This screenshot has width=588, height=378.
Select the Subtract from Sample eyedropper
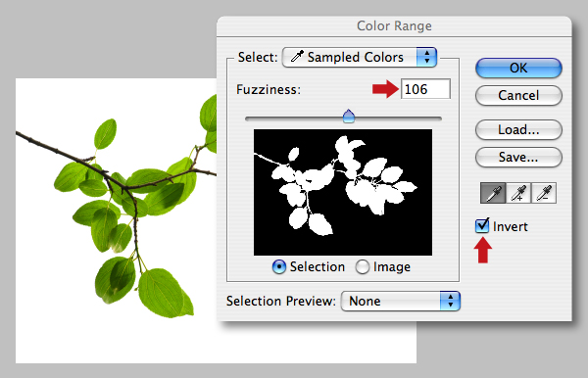(x=544, y=193)
